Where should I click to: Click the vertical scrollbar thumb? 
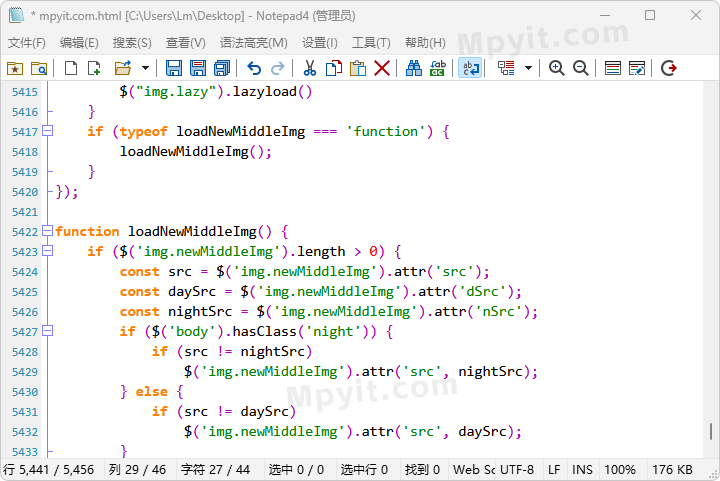click(711, 431)
